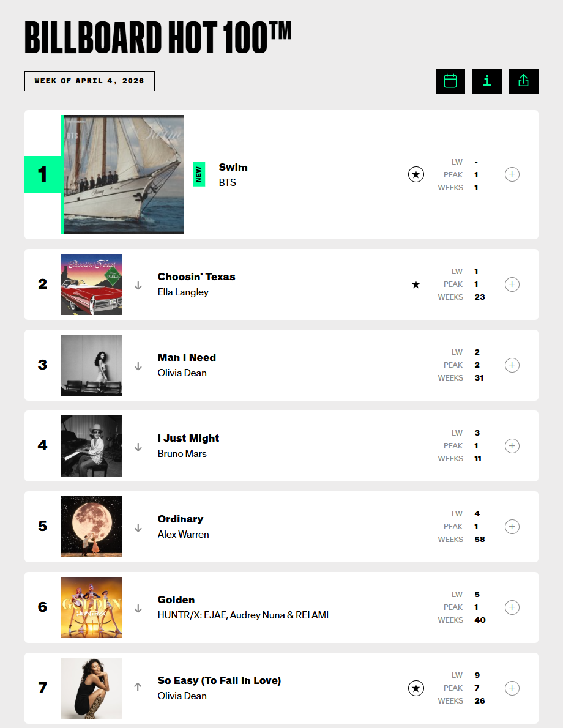This screenshot has width=563, height=728.
Task: Click the down arrow trend icon for Man I Need
Action: (138, 366)
